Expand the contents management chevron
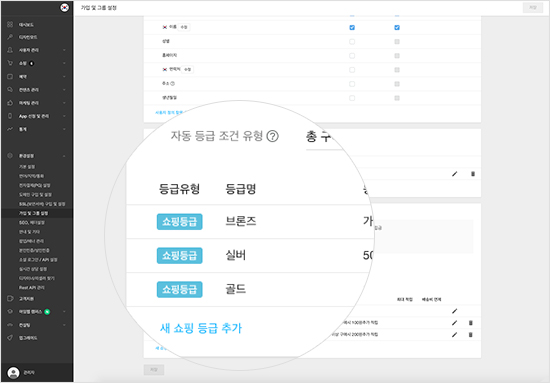This screenshot has height=383, width=550. click(x=64, y=90)
